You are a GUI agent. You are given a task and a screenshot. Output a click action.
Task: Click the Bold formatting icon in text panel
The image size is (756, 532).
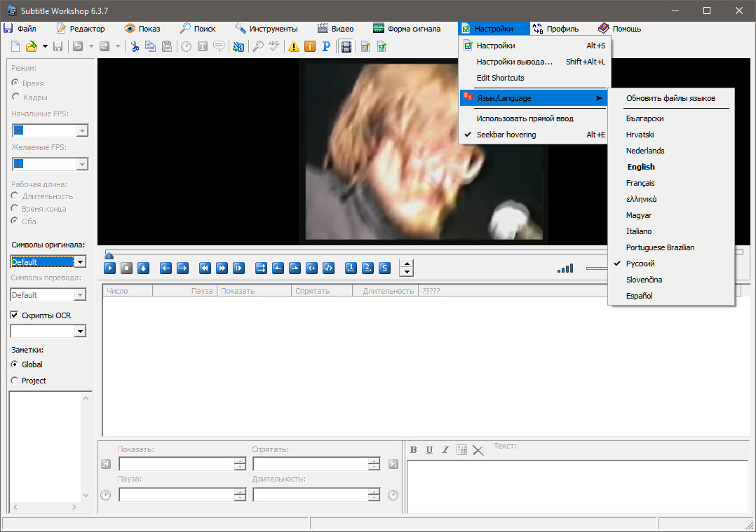[x=413, y=449]
